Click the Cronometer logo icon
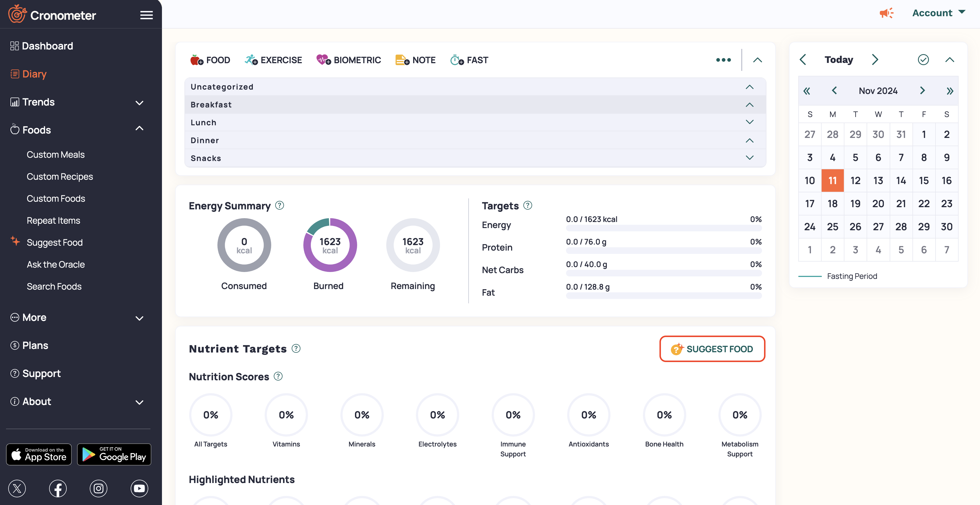980x505 pixels. point(17,14)
